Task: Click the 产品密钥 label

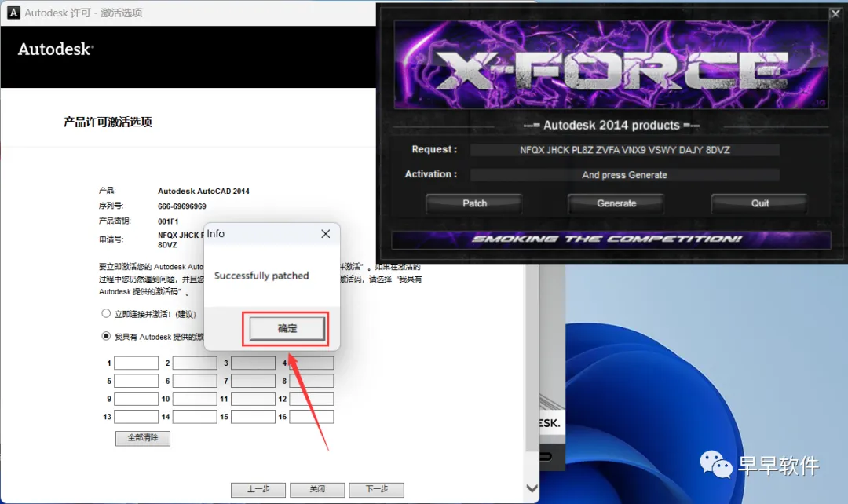Action: click(115, 221)
